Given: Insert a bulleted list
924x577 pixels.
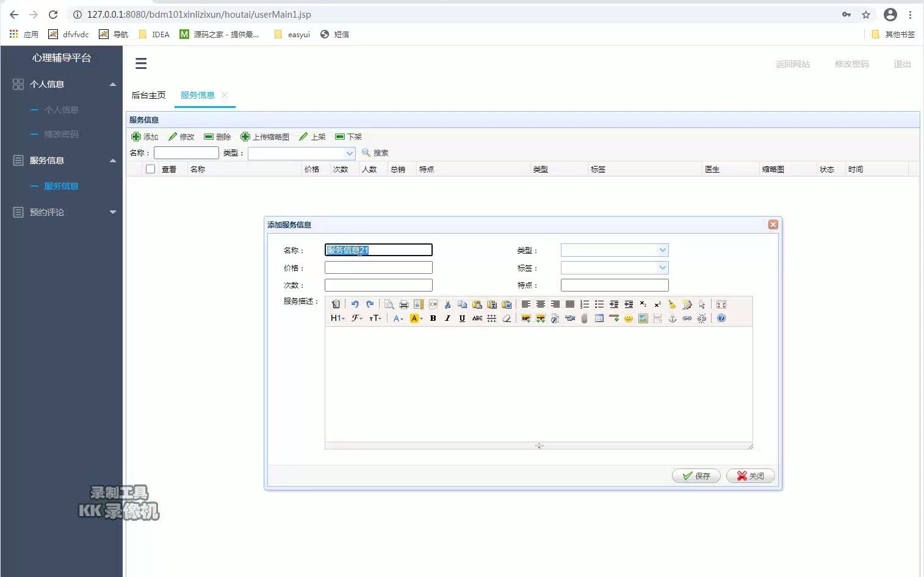Looking at the screenshot, I should (599, 304).
